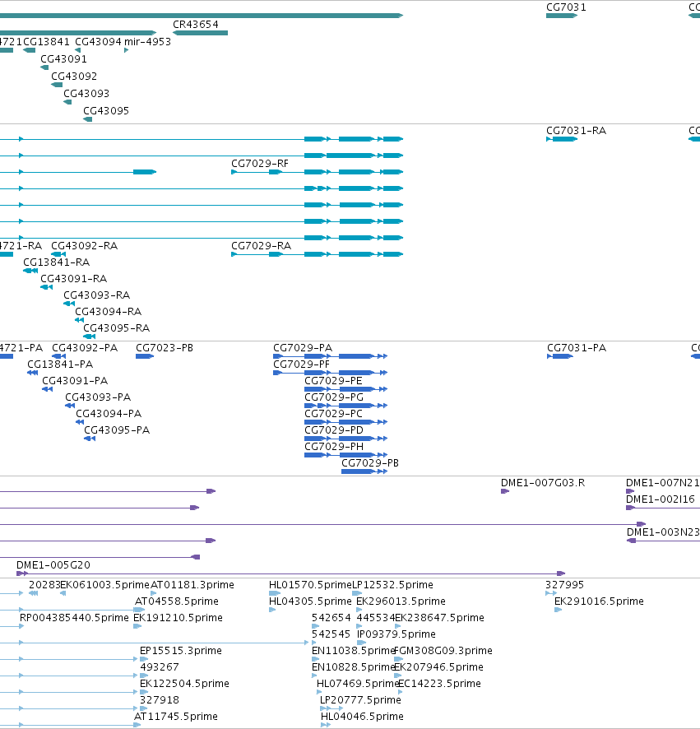Click the CG43092-RA transcript label
Image resolution: width=700 pixels, height=729 pixels.
click(84, 246)
